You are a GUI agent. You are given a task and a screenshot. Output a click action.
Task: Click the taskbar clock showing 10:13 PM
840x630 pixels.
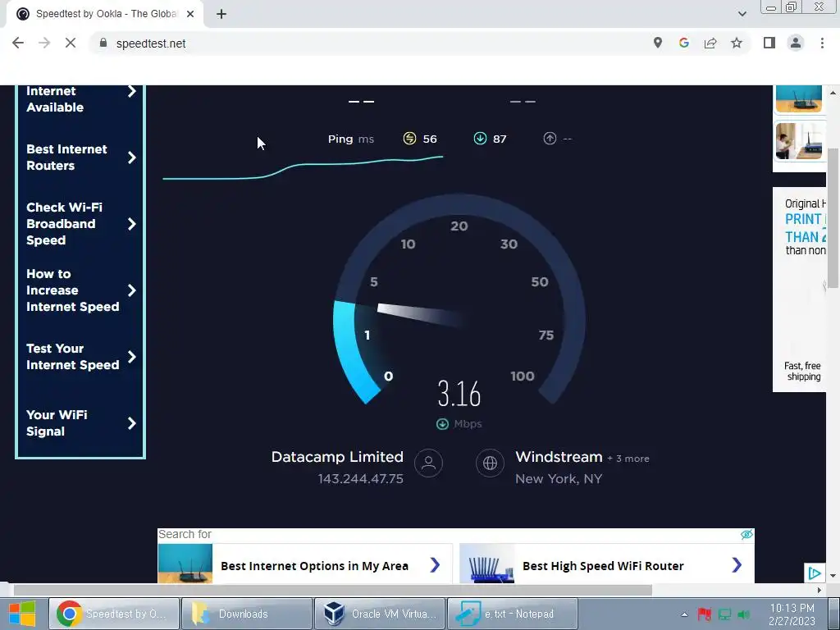(x=792, y=614)
